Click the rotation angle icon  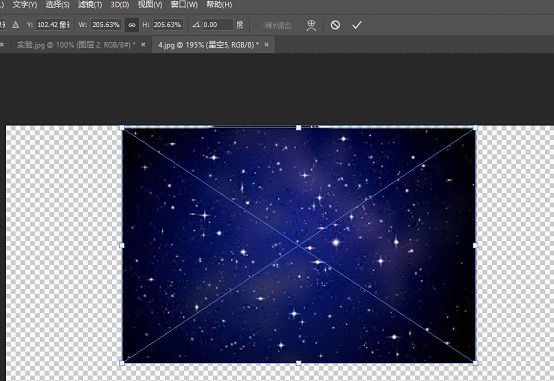[196, 25]
